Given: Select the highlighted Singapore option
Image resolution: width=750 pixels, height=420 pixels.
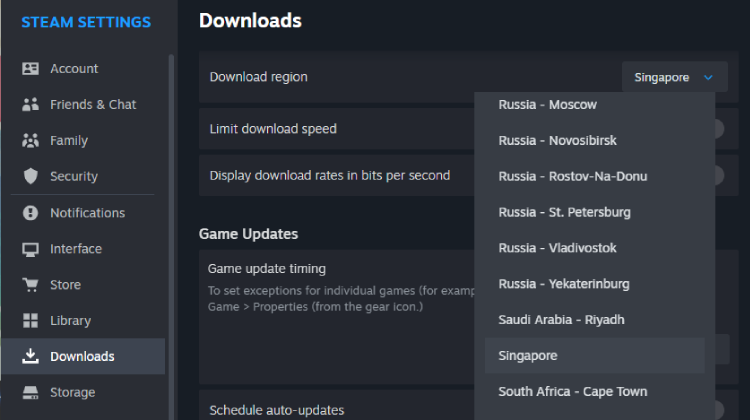Looking at the screenshot, I should pos(595,355).
